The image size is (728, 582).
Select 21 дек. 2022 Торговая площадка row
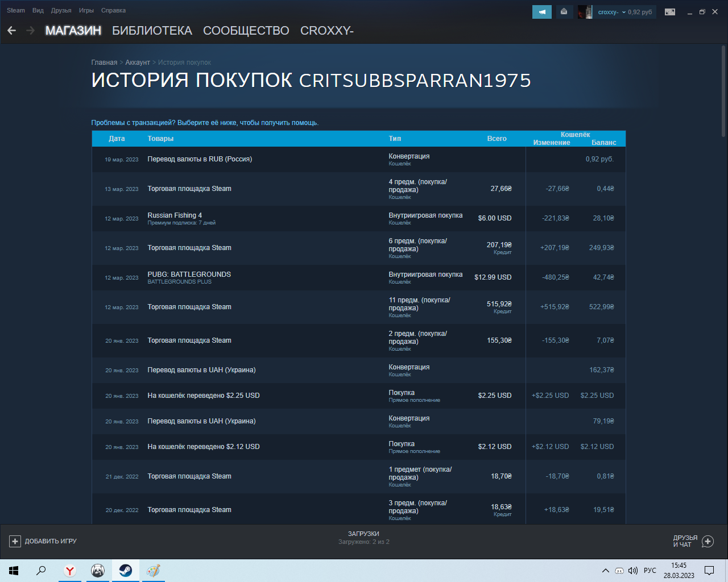(x=359, y=476)
